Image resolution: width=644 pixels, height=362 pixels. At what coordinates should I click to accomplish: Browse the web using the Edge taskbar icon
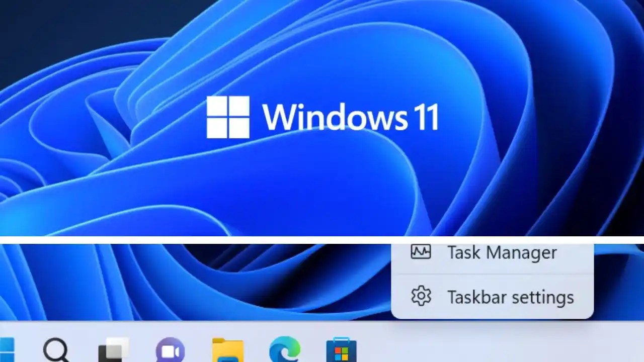(284, 350)
